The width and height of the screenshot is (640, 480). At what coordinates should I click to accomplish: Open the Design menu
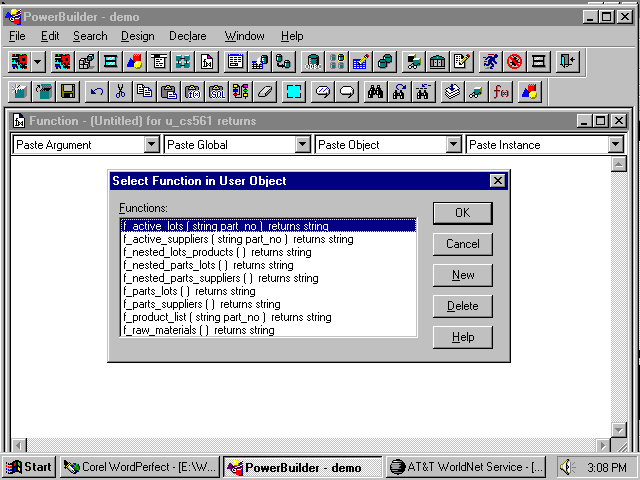click(138, 36)
